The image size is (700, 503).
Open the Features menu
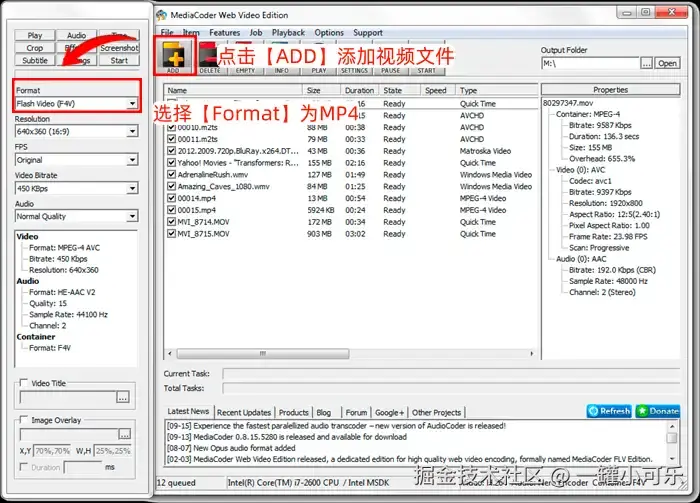click(225, 33)
